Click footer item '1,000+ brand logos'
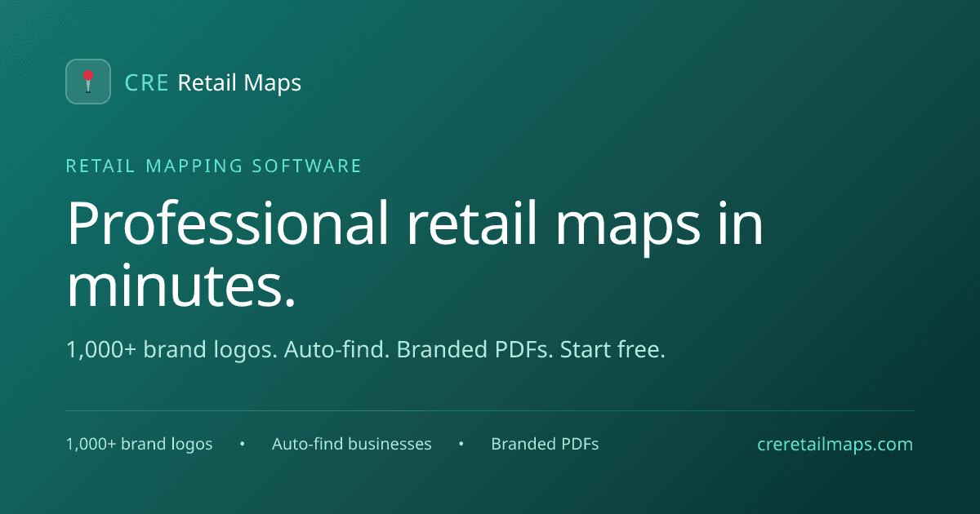This screenshot has height=514, width=980. click(x=139, y=445)
